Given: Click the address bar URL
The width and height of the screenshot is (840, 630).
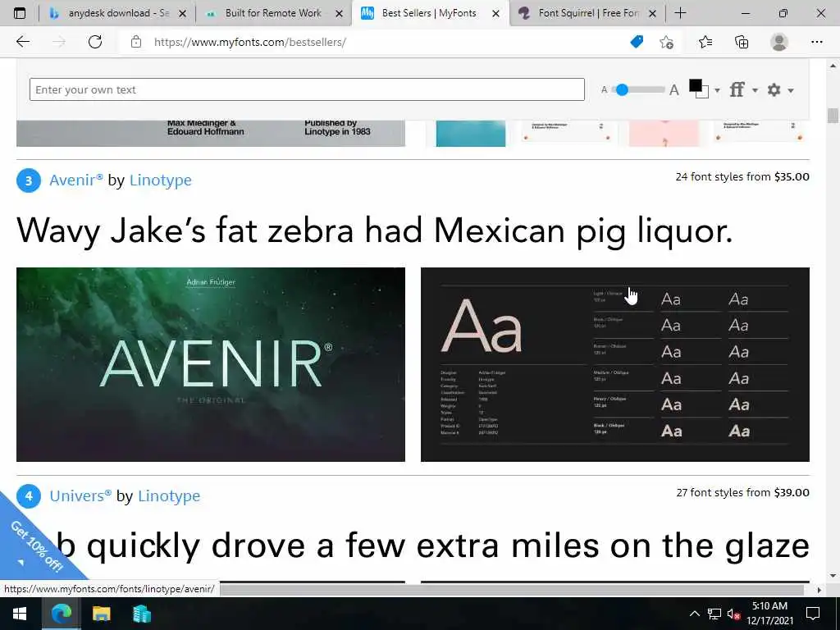Looking at the screenshot, I should pos(249,42).
